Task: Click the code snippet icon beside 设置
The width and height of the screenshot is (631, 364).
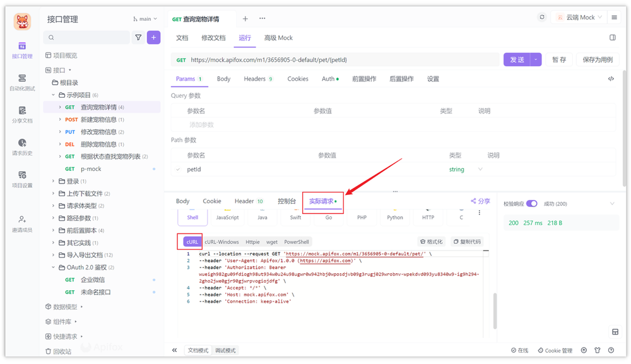Action: (611, 79)
